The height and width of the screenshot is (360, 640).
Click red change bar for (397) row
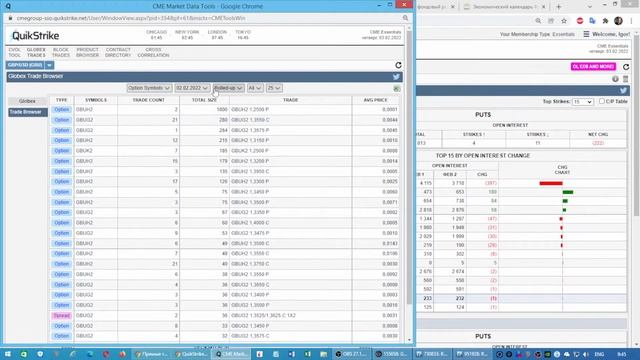551,183
